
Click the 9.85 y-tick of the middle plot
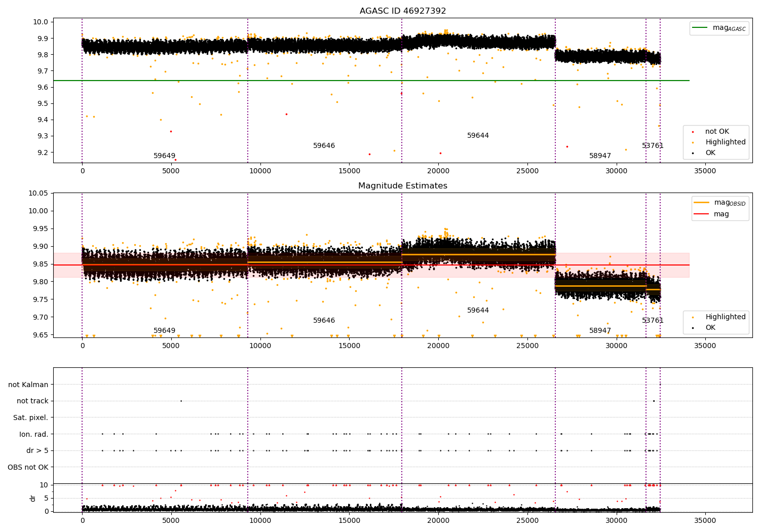(x=41, y=264)
